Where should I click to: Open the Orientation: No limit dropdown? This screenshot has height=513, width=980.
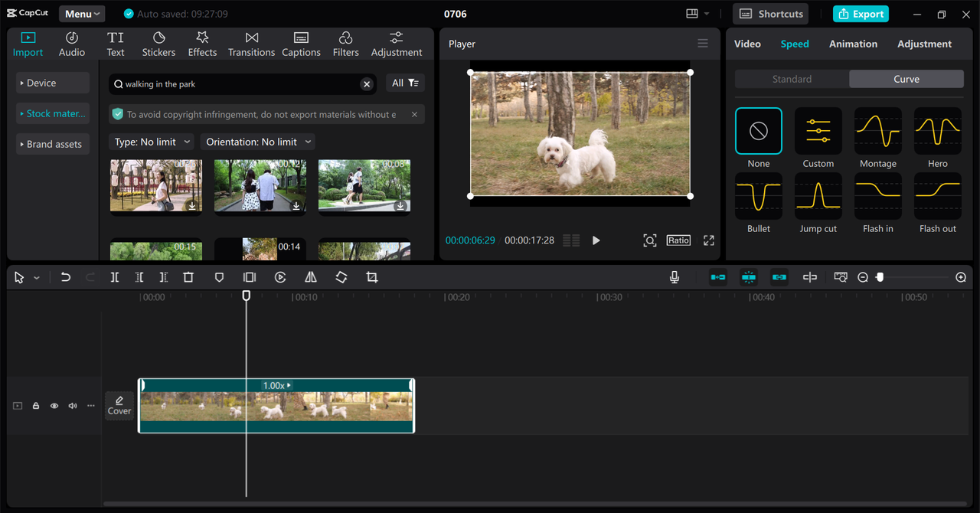click(258, 142)
